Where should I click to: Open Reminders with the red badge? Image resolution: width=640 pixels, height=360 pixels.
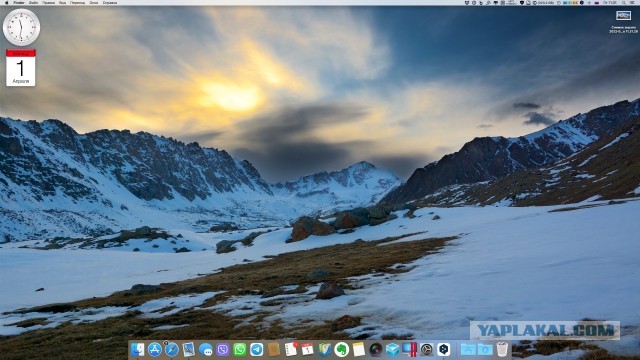click(x=291, y=349)
